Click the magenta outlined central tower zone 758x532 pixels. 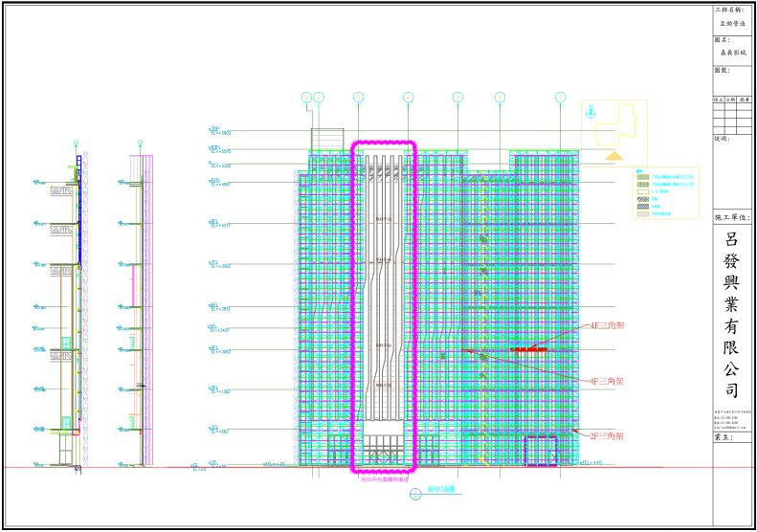(x=383, y=306)
